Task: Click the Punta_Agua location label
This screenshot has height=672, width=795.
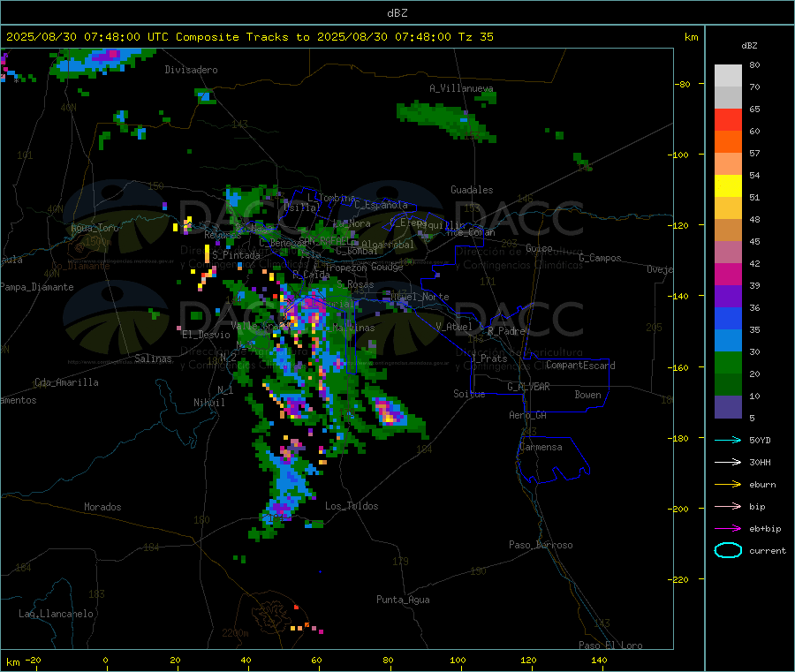Action: [403, 600]
